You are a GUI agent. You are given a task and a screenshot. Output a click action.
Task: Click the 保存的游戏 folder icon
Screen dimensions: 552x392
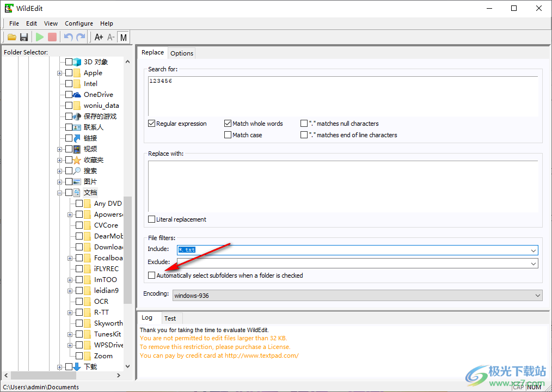(77, 117)
